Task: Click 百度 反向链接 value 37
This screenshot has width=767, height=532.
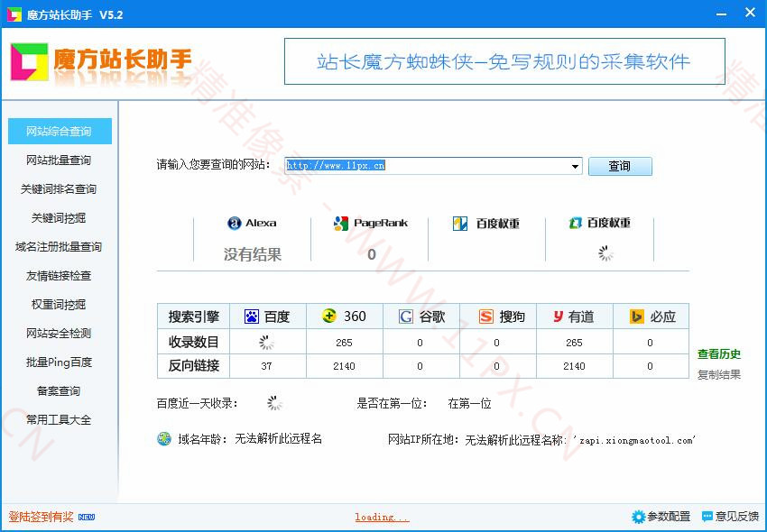Action: [266, 366]
